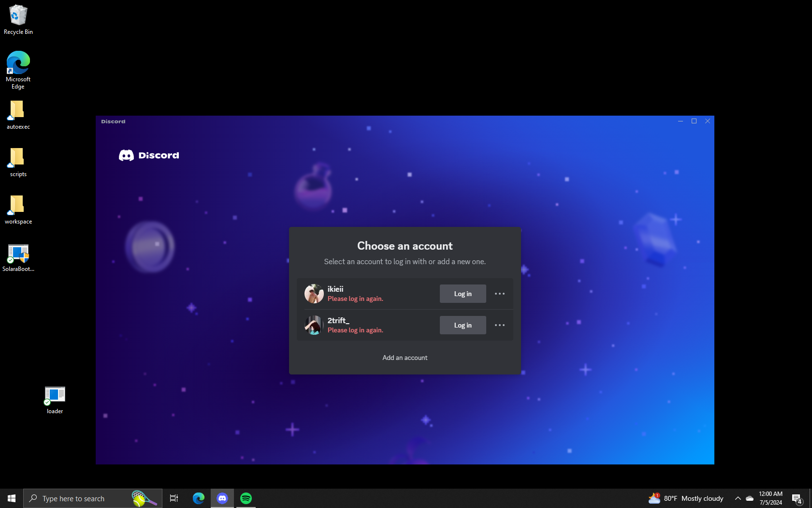812x508 pixels.
Task: Open the notification center icon
Action: coord(797,498)
